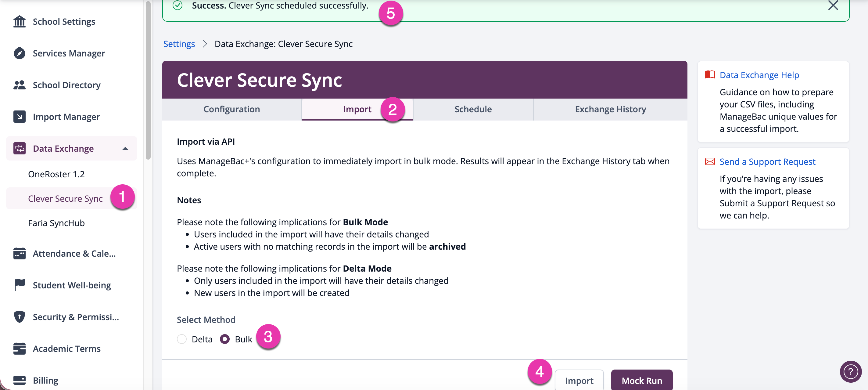Viewport: 868px width, 390px height.
Task: Click the Import button
Action: (579, 381)
